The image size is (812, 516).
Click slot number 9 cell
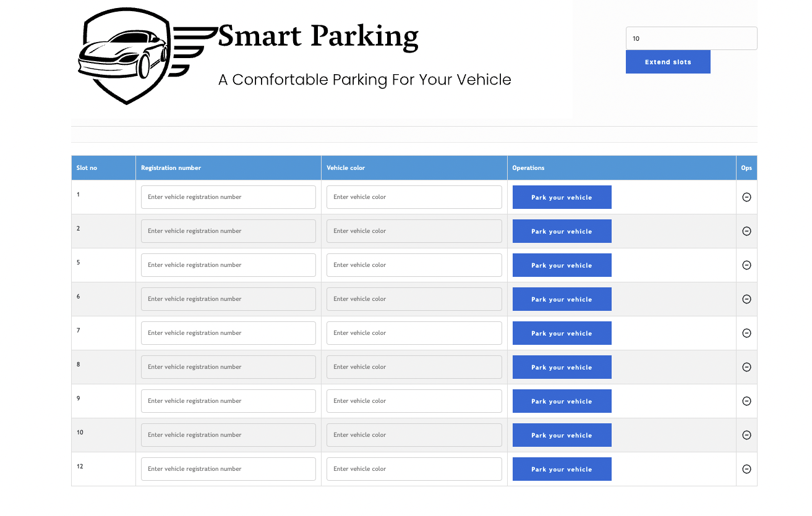(103, 401)
